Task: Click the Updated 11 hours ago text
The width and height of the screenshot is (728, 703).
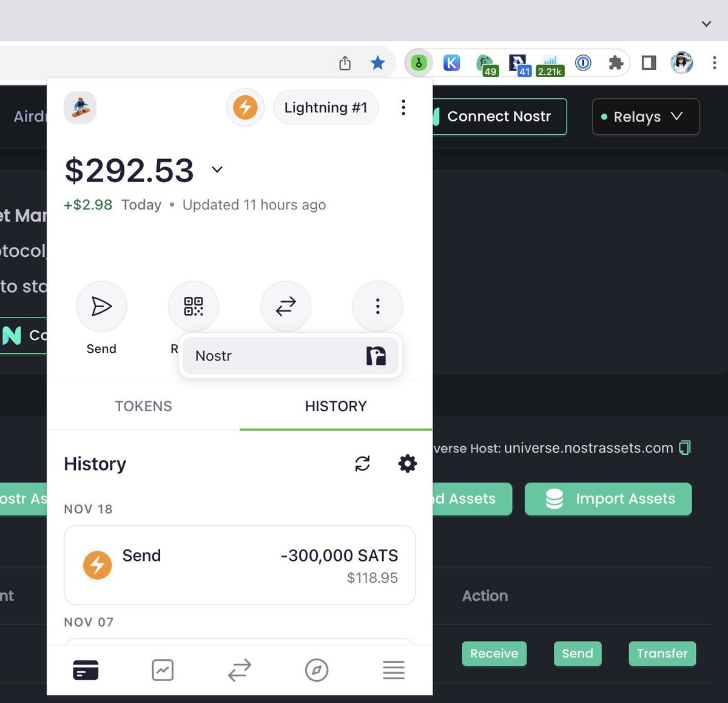Action: coord(254,205)
